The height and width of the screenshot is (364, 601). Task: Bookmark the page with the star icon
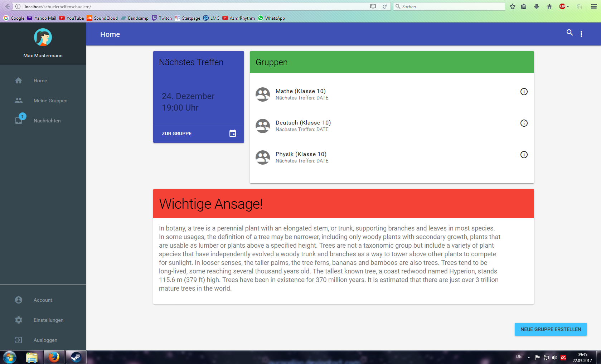[513, 6]
